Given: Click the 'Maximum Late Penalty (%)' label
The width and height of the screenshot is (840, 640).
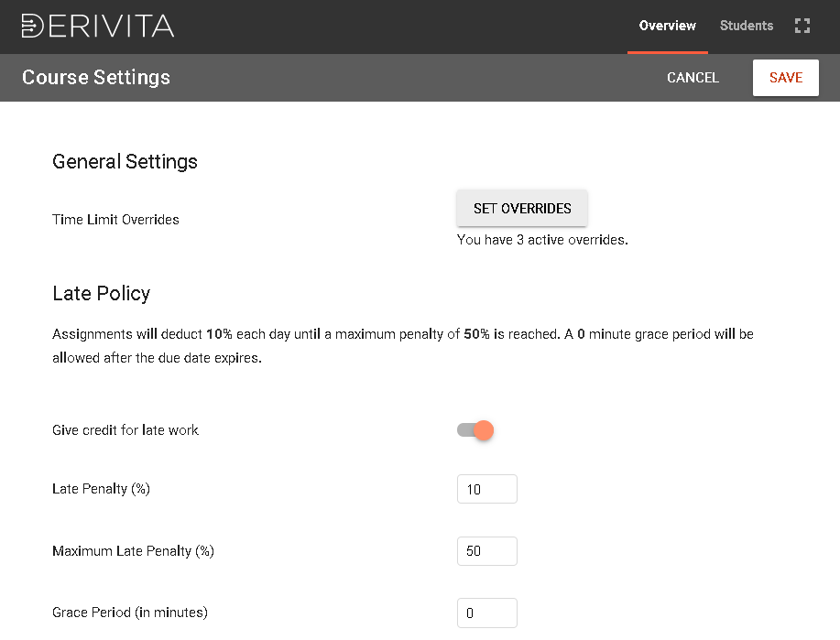Looking at the screenshot, I should point(133,551).
